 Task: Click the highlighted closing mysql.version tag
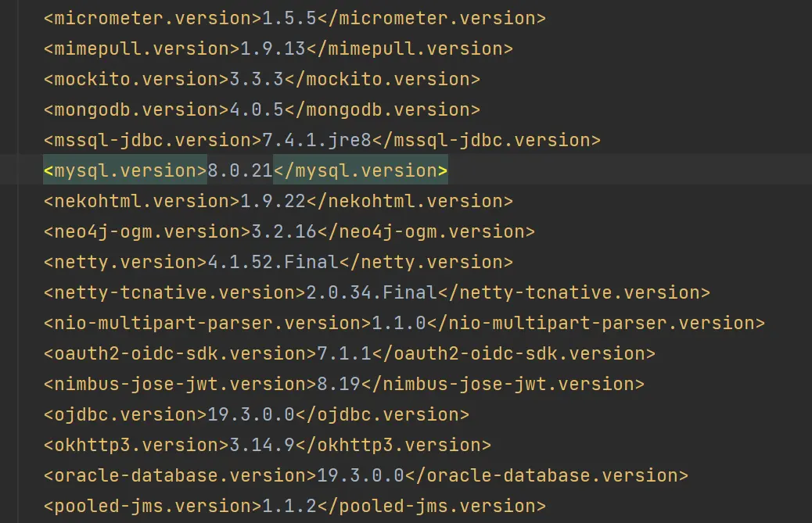[x=361, y=170]
